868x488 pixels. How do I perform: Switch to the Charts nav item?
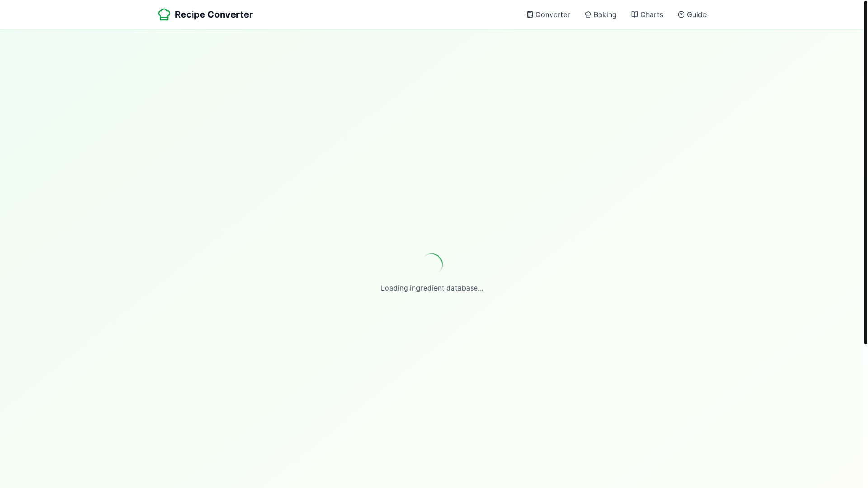(x=647, y=14)
